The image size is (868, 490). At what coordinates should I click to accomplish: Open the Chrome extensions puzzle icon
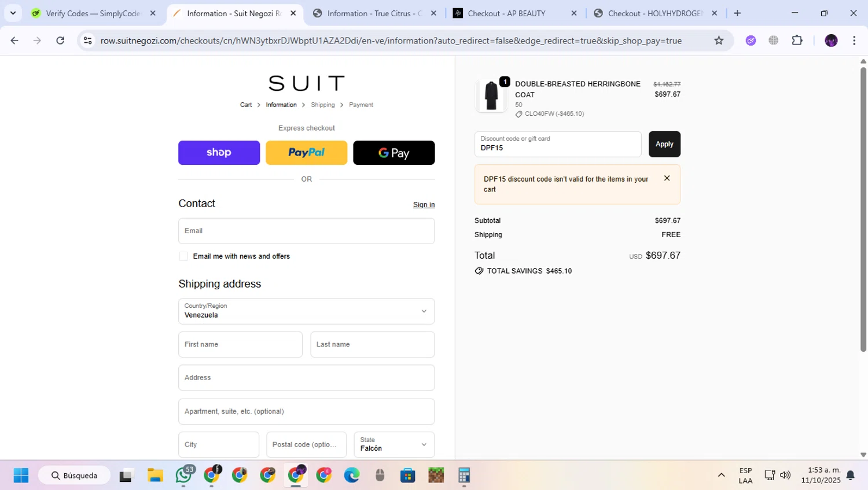pyautogui.click(x=797, y=40)
